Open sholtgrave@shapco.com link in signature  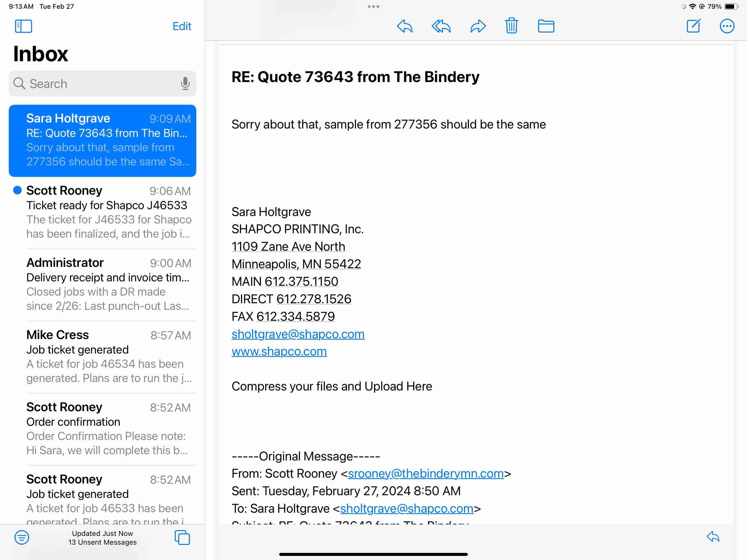[298, 334]
